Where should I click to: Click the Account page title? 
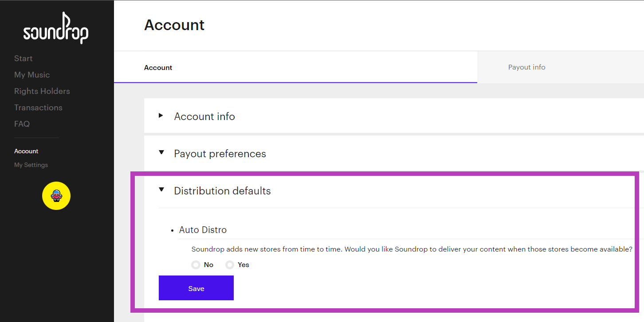pos(174,25)
